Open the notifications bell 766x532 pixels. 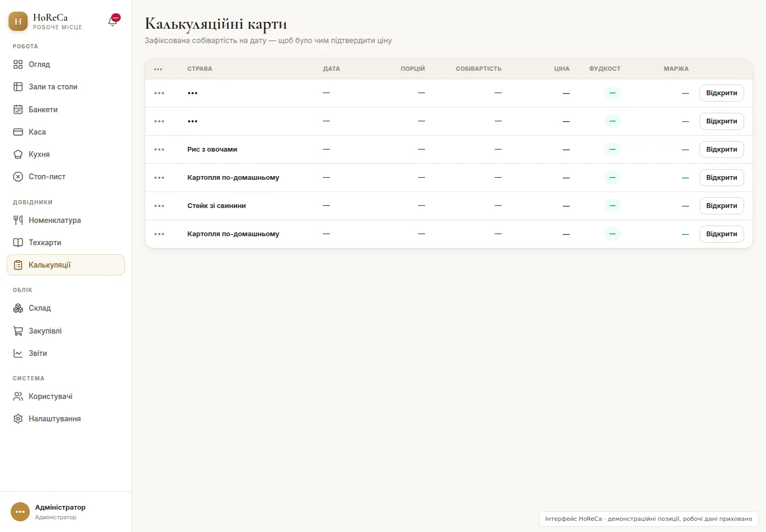[113, 21]
